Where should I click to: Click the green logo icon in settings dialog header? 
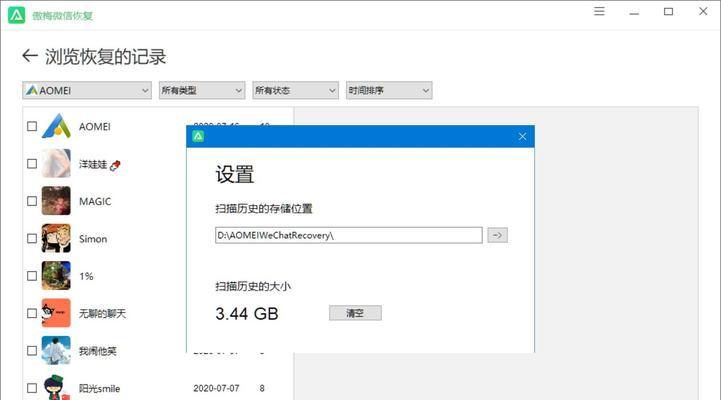(198, 136)
